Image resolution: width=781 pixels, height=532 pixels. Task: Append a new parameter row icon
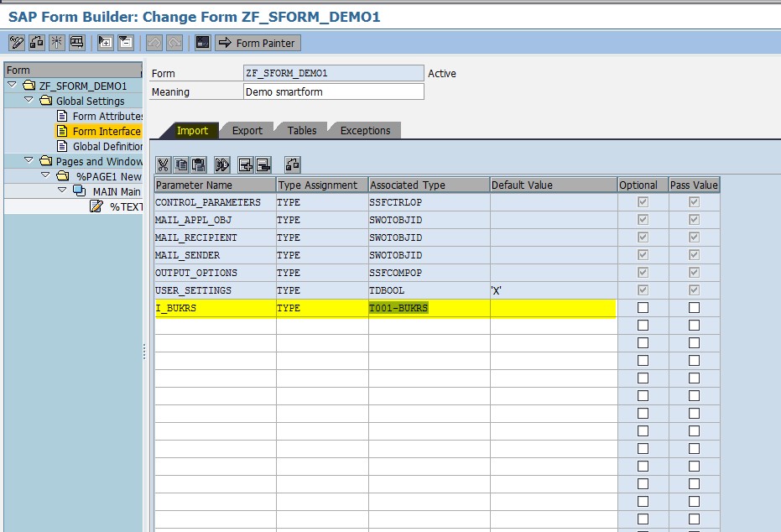[245, 164]
